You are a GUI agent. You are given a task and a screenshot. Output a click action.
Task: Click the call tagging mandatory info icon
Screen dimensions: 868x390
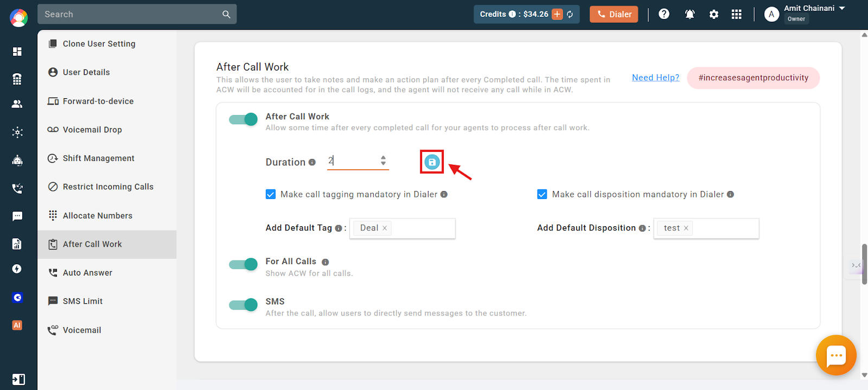pos(444,194)
